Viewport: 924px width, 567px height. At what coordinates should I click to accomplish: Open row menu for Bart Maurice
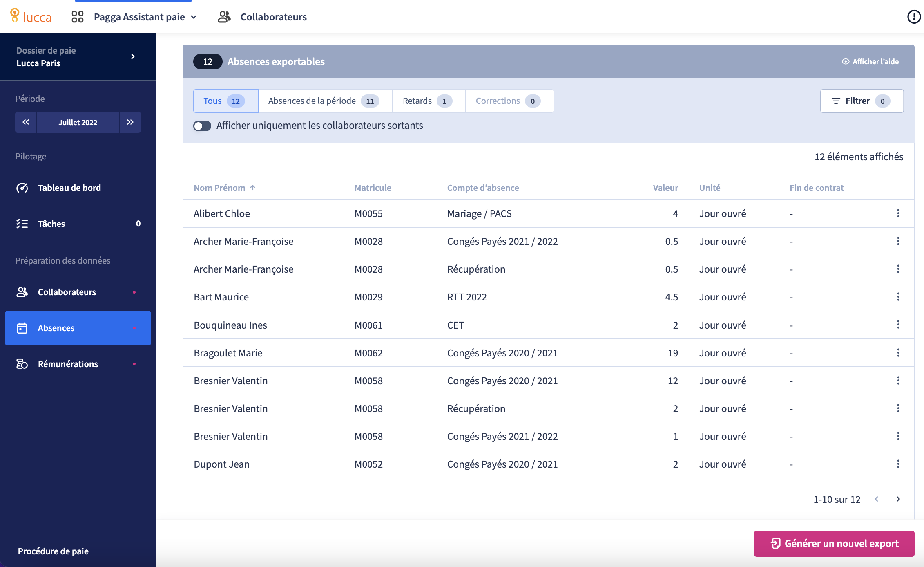point(898,297)
